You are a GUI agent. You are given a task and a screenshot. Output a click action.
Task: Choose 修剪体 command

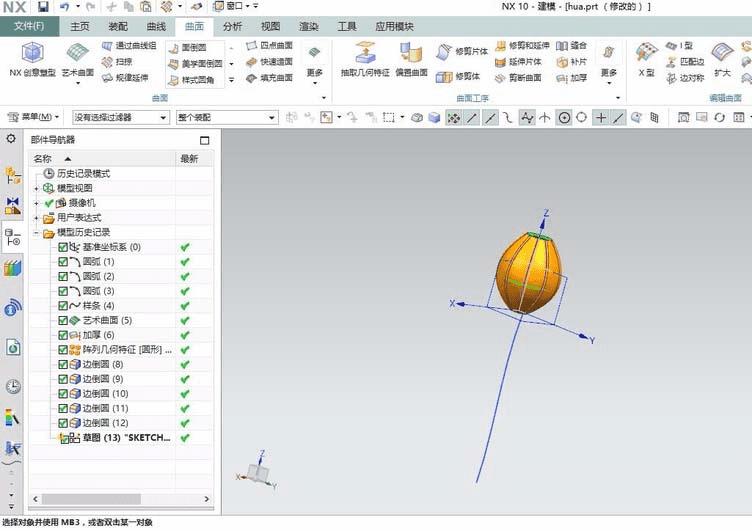click(x=458, y=76)
